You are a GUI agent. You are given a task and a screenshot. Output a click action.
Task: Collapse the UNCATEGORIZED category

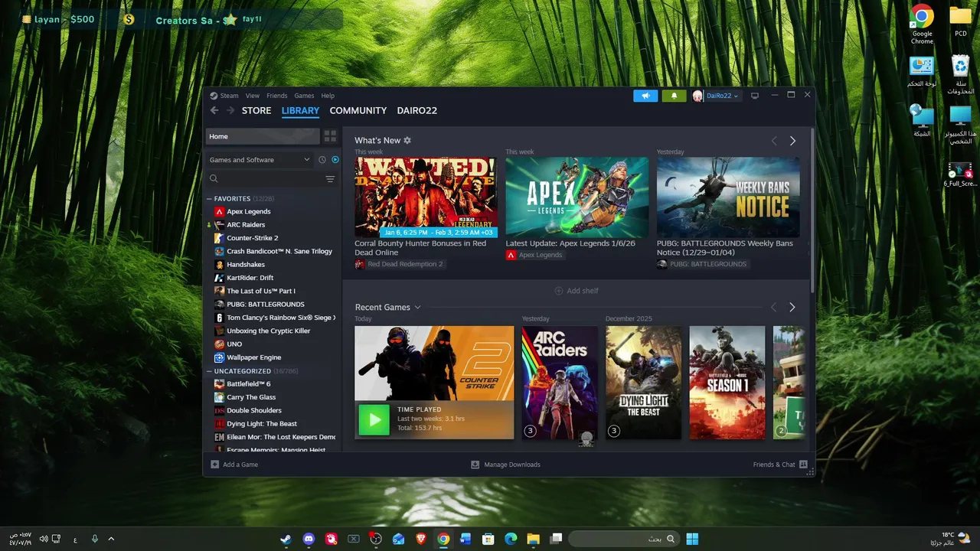click(209, 371)
